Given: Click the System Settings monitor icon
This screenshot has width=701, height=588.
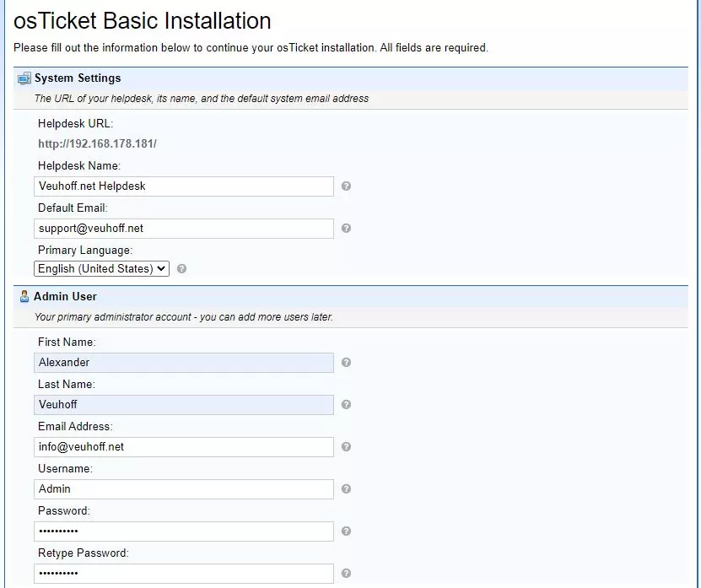Looking at the screenshot, I should tap(24, 78).
